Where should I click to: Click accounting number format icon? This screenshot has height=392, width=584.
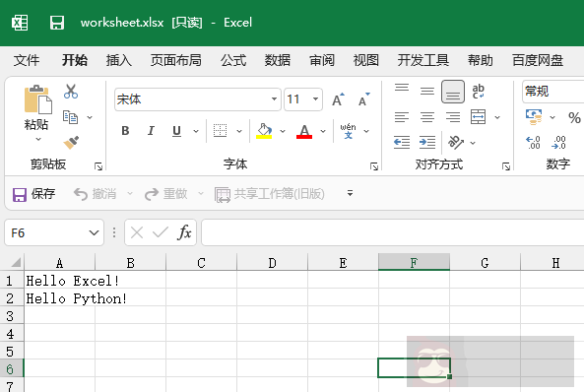pyautogui.click(x=534, y=117)
